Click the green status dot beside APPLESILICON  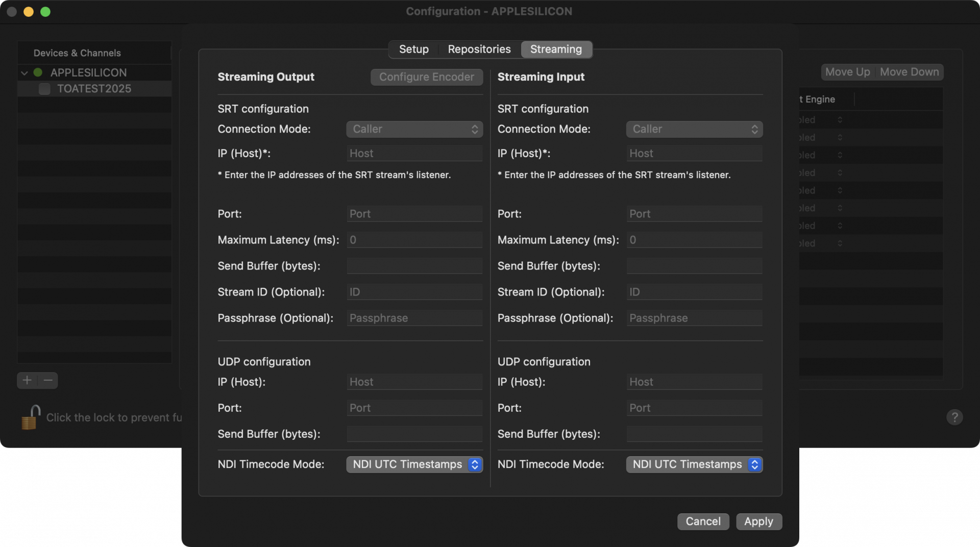pyautogui.click(x=38, y=72)
